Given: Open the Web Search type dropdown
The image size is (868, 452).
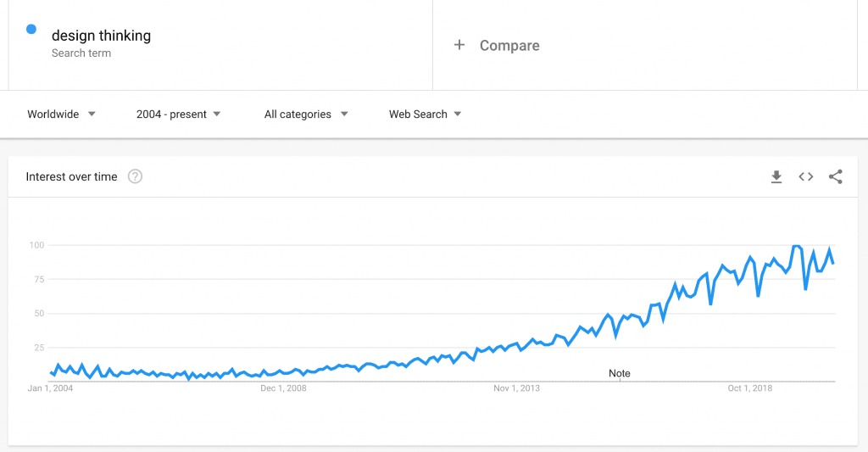Looking at the screenshot, I should [425, 114].
